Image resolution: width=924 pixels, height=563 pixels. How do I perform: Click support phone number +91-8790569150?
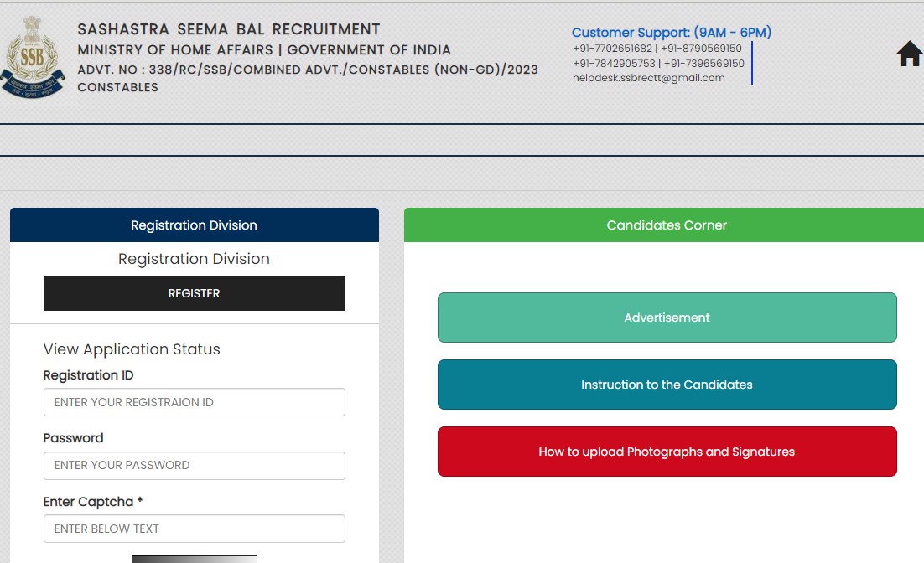pos(701,49)
